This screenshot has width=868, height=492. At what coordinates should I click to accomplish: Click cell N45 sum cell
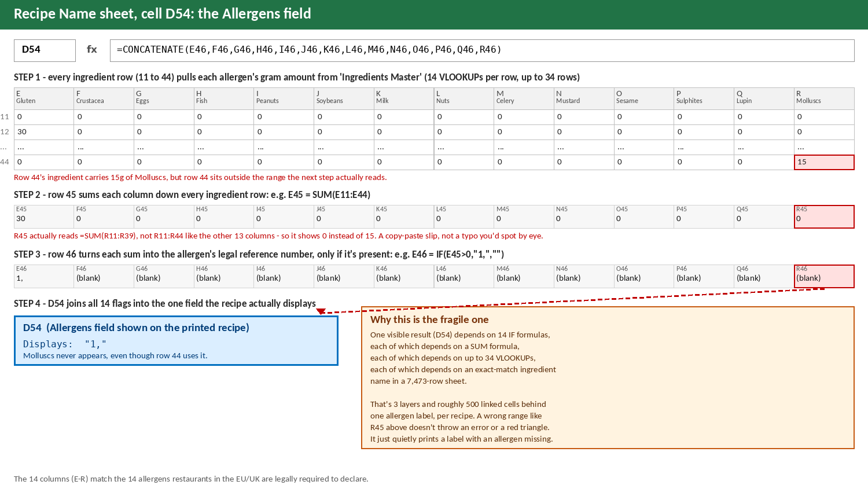(x=584, y=216)
